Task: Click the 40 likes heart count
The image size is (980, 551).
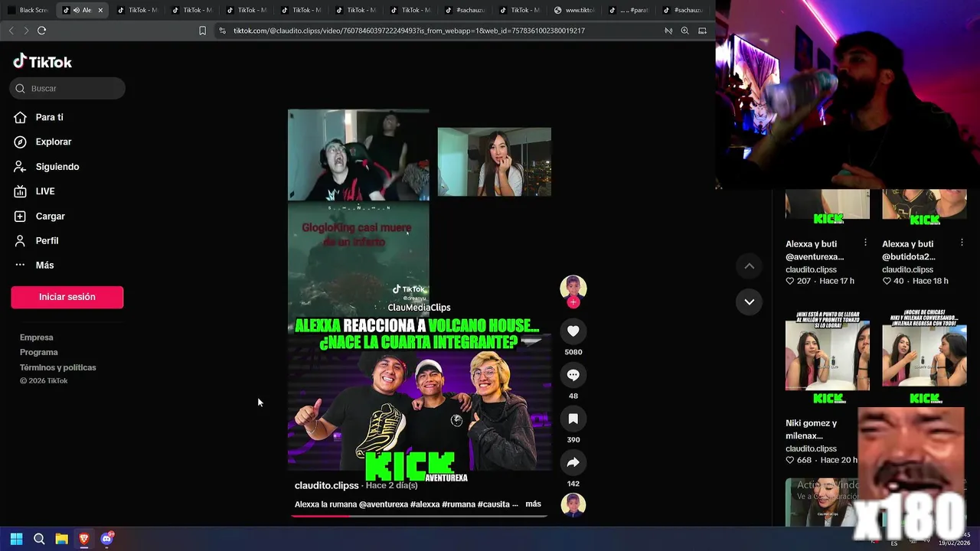Action: click(x=893, y=281)
